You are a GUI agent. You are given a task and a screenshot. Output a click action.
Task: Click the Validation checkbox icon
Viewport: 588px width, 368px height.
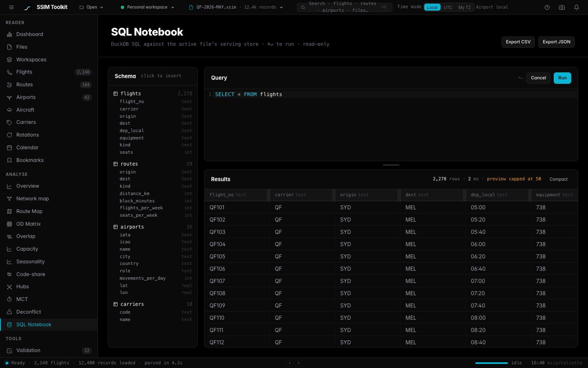9,350
